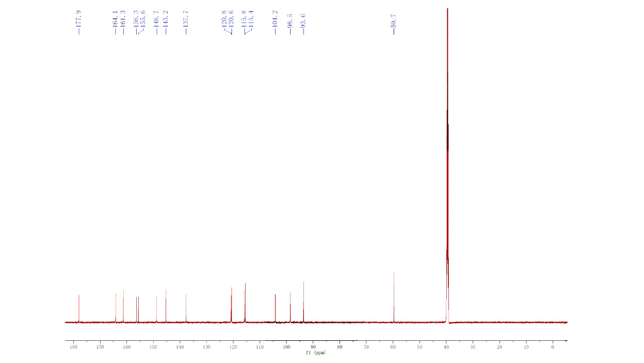Select the spectrum peak at 177.9 ppm

79,308
